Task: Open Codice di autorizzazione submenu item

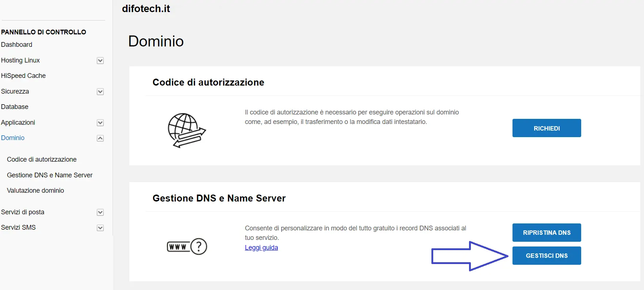Action: [x=42, y=159]
